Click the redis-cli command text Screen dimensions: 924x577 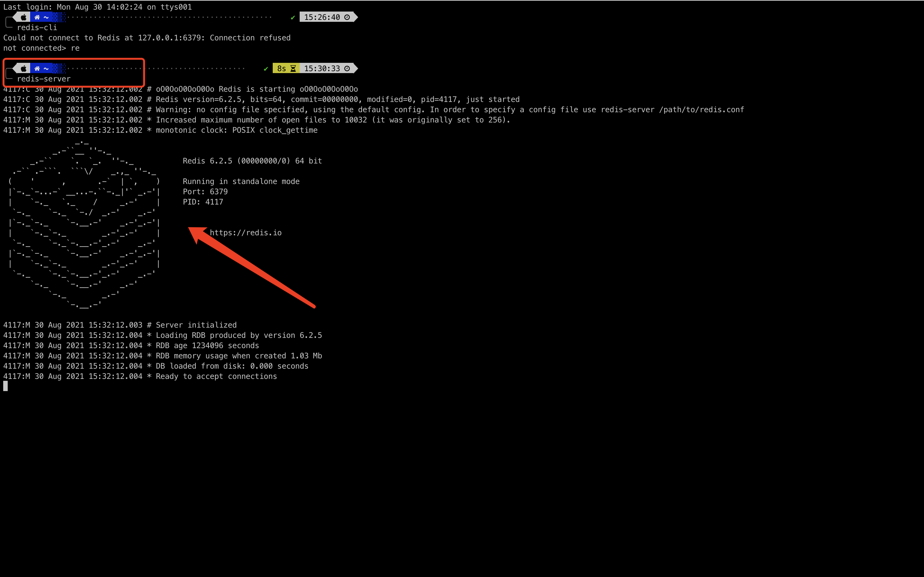(x=37, y=28)
